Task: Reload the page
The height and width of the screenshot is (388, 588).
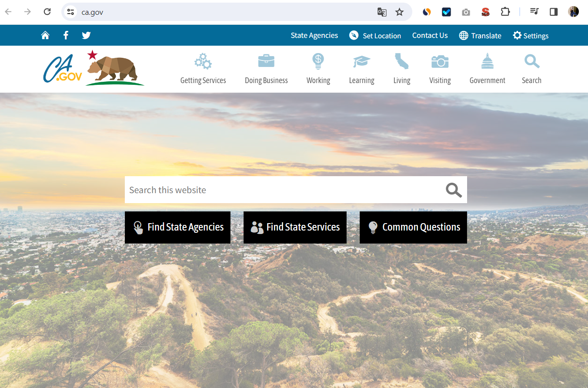Action: [x=47, y=12]
